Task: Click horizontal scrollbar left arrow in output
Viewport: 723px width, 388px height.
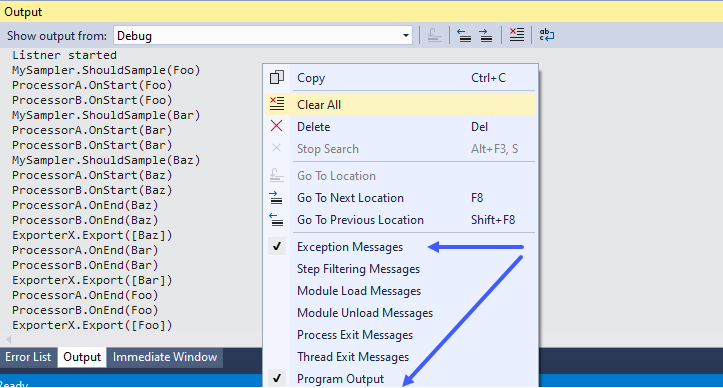Action: 9,340
